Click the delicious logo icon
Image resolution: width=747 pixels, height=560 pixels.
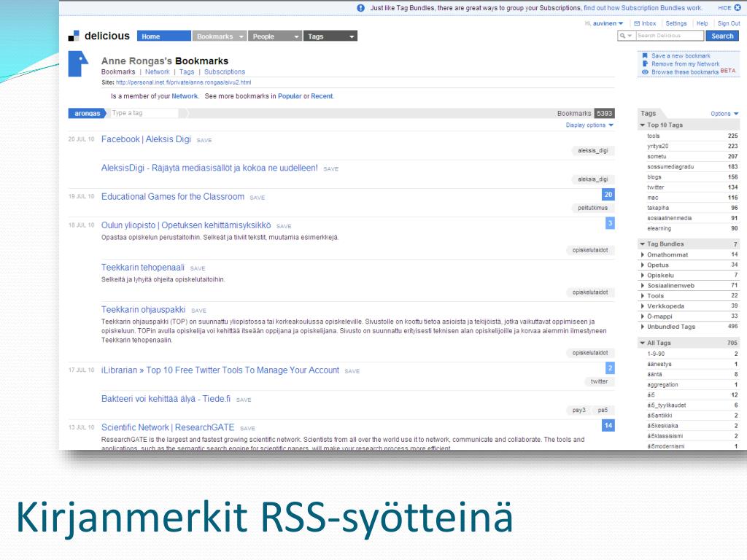point(74,36)
